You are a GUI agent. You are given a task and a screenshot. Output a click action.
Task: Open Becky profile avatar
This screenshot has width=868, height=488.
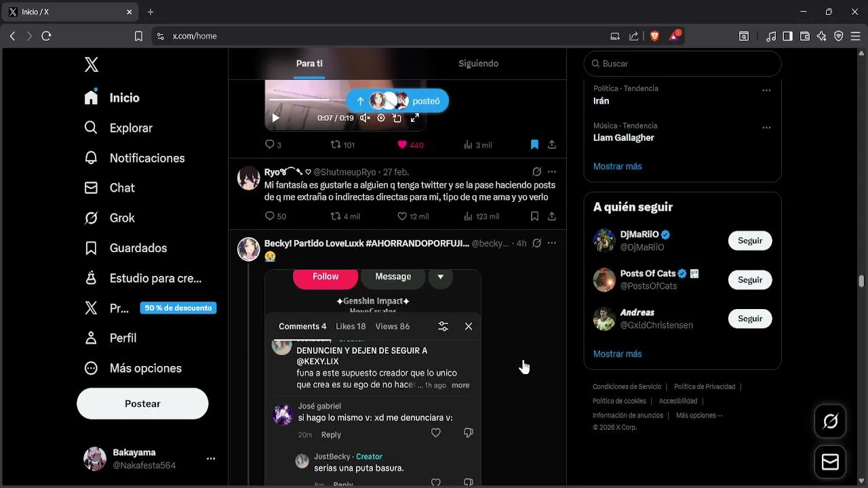pyautogui.click(x=249, y=249)
